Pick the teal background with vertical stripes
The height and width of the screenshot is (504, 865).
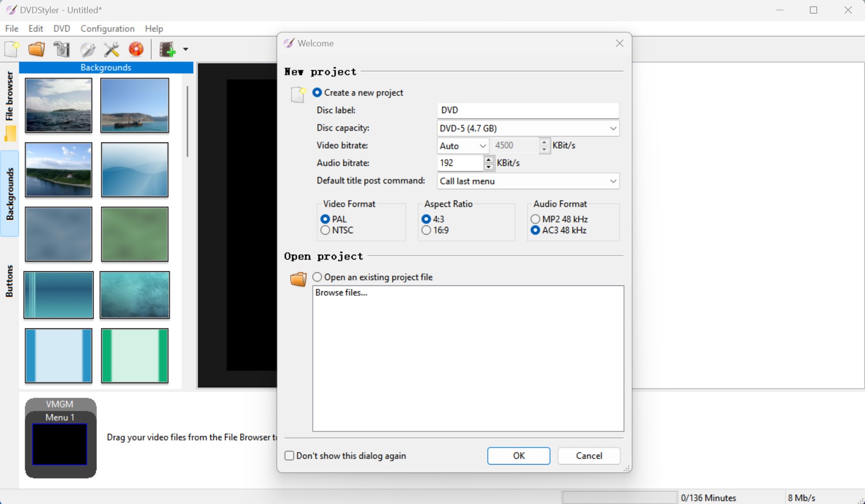(x=59, y=295)
